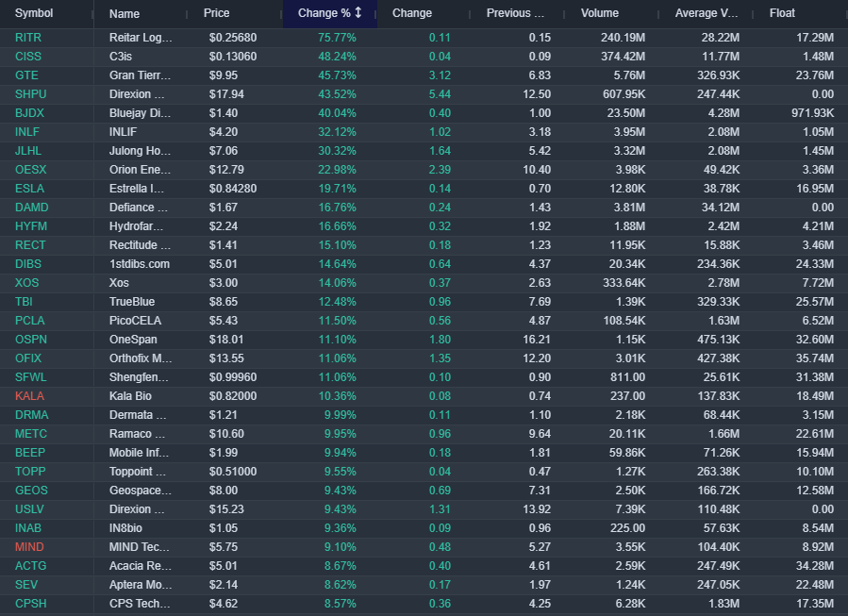Select the 'Aptera Mo…' name cell
The width and height of the screenshot is (848, 616).
click(141, 585)
